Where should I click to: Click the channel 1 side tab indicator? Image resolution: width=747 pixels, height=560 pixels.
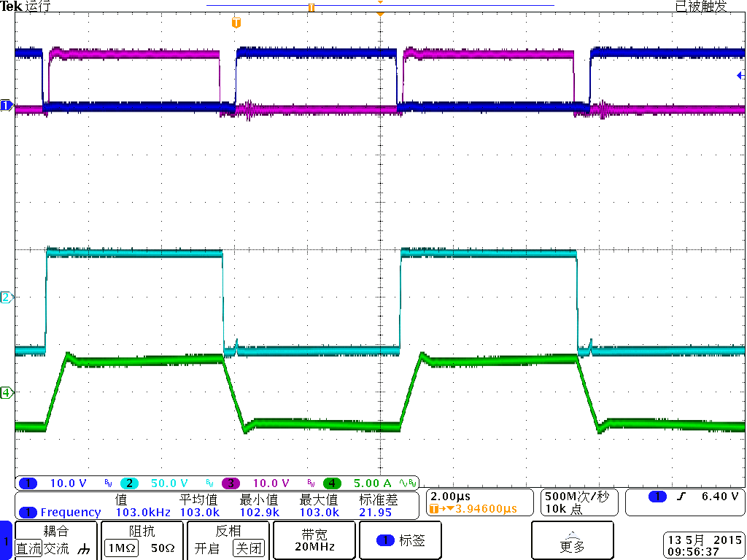tap(6, 540)
